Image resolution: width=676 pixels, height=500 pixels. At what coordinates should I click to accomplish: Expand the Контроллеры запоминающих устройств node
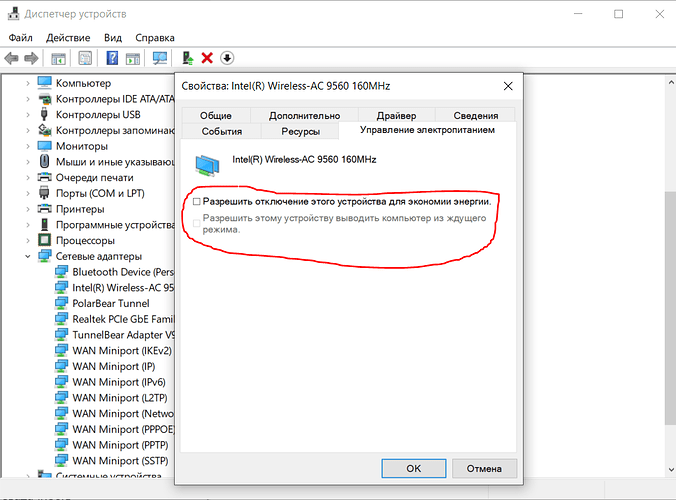click(x=28, y=130)
